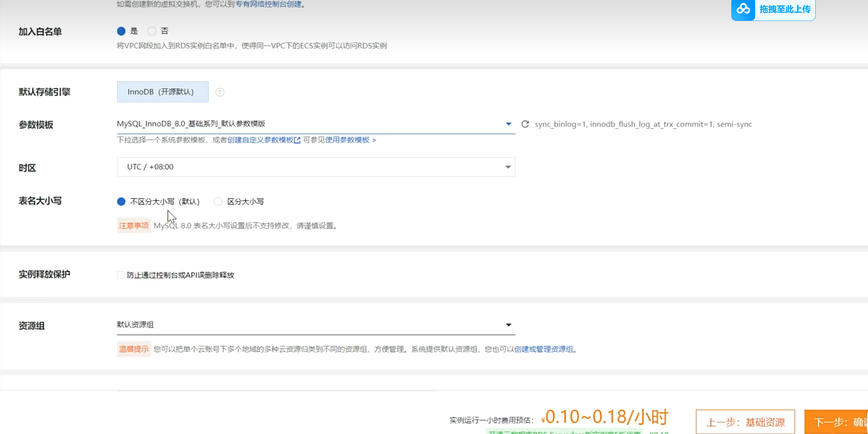868x434 pixels.
Task: Refresh the parameter template list
Action: (525, 124)
